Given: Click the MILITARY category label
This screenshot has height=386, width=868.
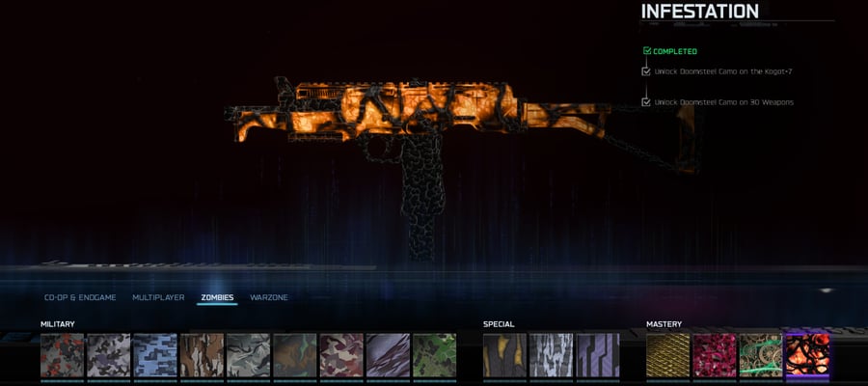Looking at the screenshot, I should tap(58, 324).
